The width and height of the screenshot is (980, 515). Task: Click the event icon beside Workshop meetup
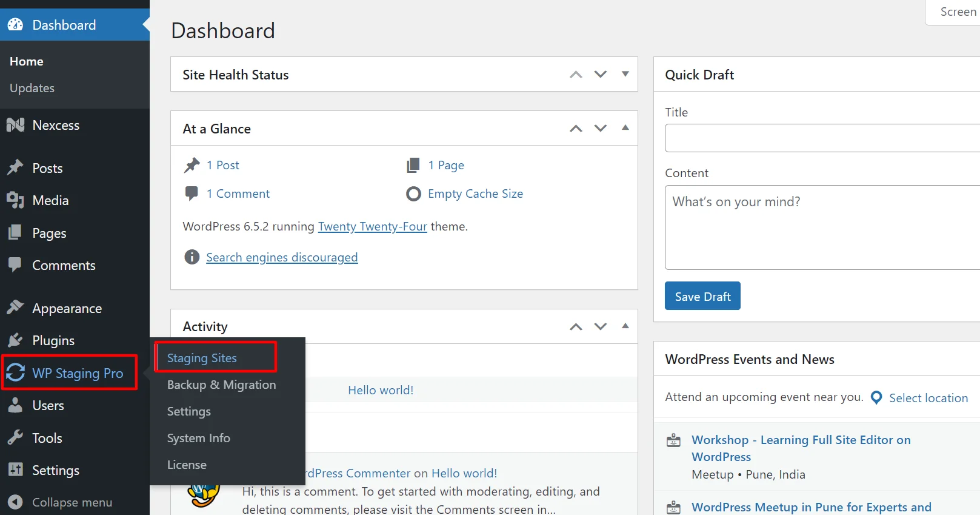pos(673,440)
